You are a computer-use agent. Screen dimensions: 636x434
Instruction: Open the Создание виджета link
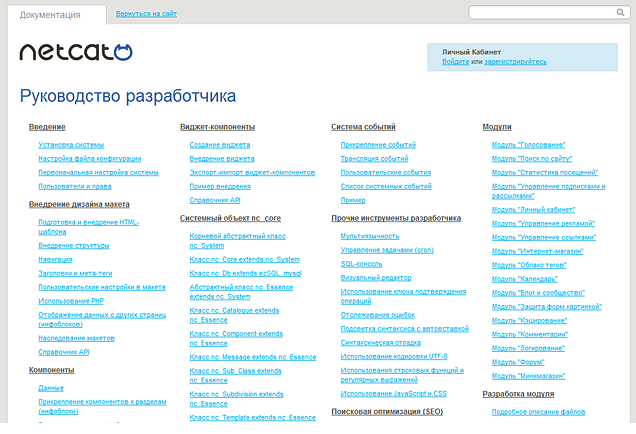[220, 145]
